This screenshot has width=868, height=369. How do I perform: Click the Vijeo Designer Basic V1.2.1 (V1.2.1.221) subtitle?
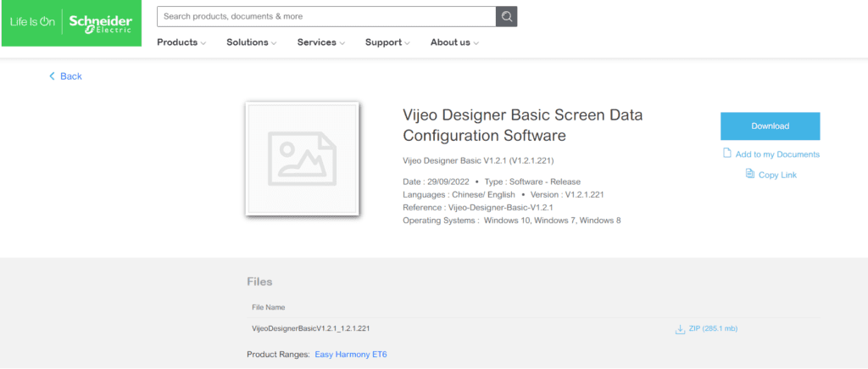[x=478, y=161]
